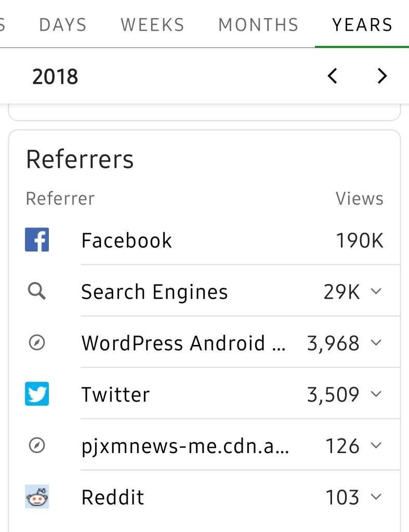409x532 pixels.
Task: Click the Reddit alien icon
Action: (x=37, y=497)
